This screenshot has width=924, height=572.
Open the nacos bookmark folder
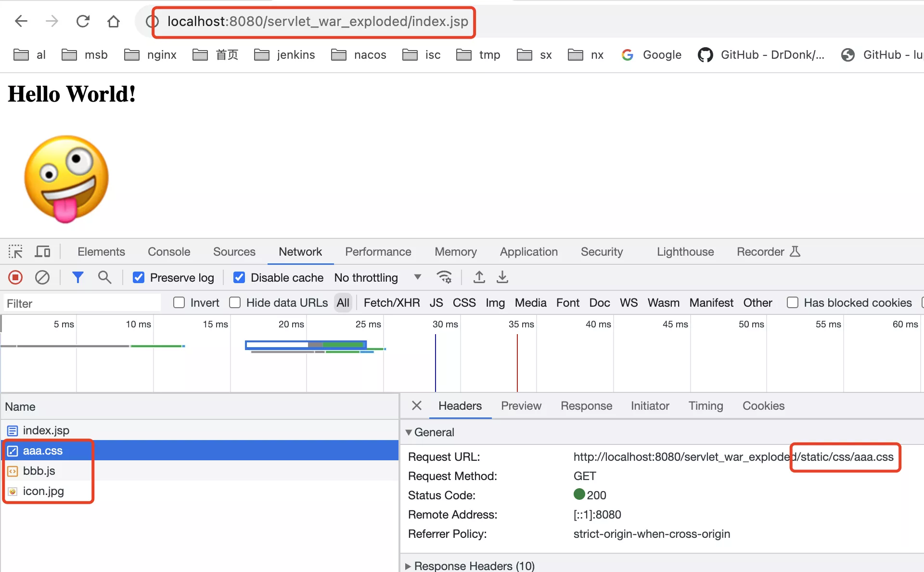pyautogui.click(x=359, y=55)
